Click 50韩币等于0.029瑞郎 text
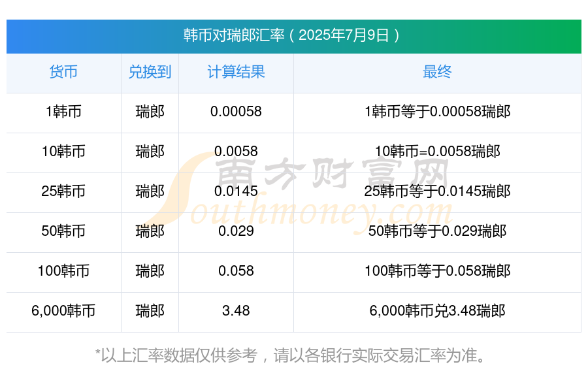This screenshot has height=392, width=588. tap(437, 231)
